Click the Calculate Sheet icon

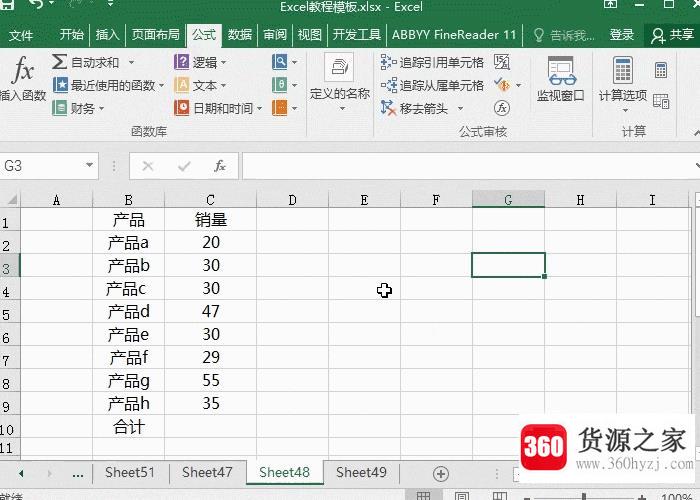[661, 101]
